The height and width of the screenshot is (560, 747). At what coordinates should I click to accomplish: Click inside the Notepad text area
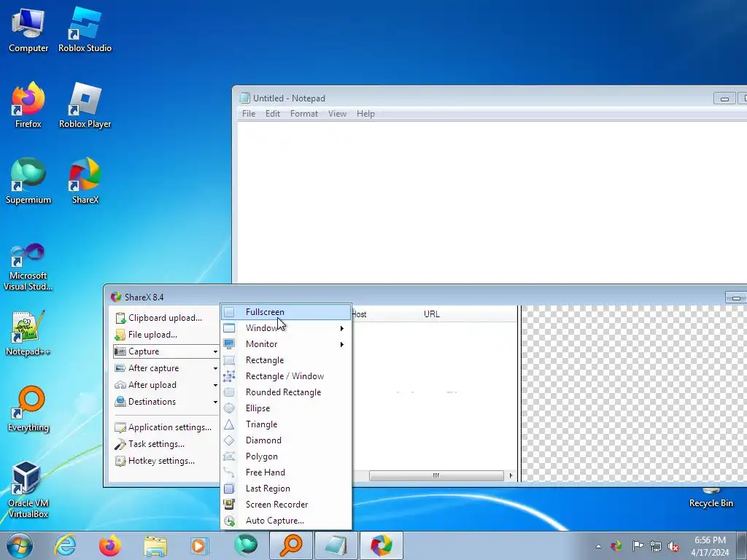coord(492,203)
